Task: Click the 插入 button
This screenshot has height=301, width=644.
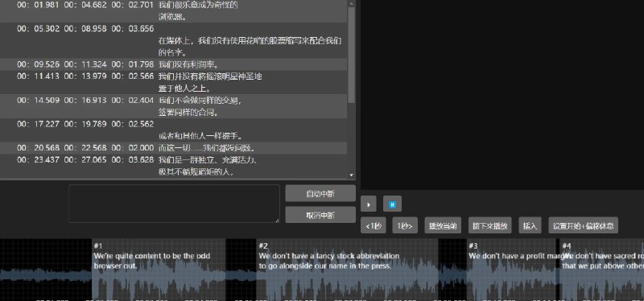Action: (530, 225)
